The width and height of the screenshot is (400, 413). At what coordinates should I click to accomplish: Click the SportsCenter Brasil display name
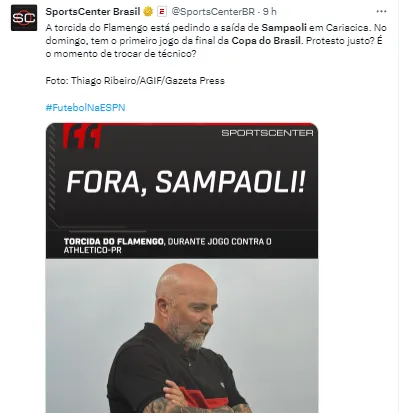coord(93,12)
